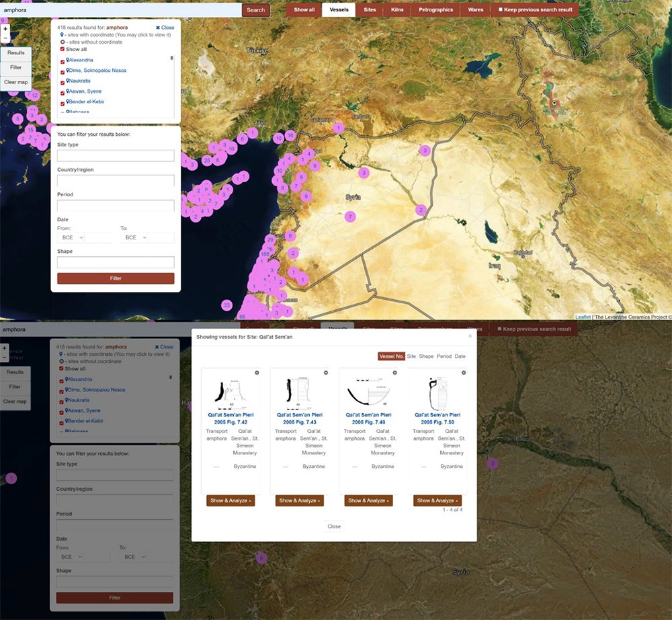
Task: Open the Leaflet attribution link
Action: [x=583, y=317]
